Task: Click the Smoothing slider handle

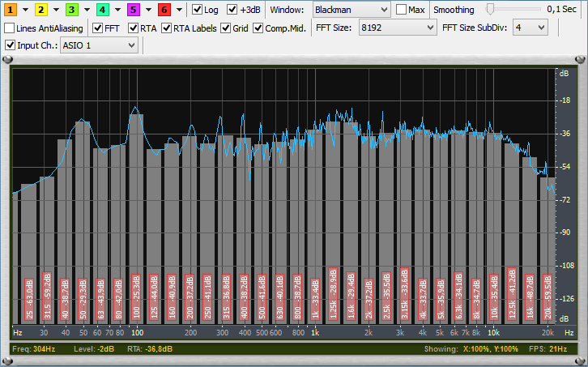Action: pyautogui.click(x=490, y=9)
